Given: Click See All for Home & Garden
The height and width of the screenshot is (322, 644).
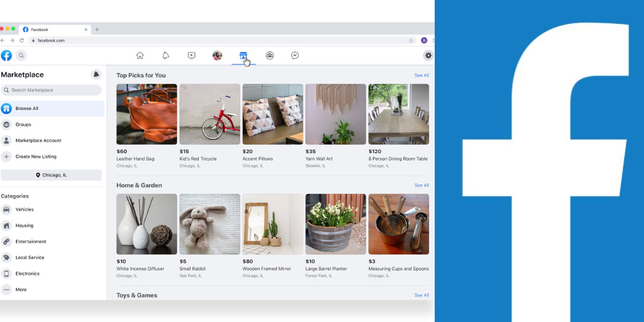Looking at the screenshot, I should click(x=421, y=185).
